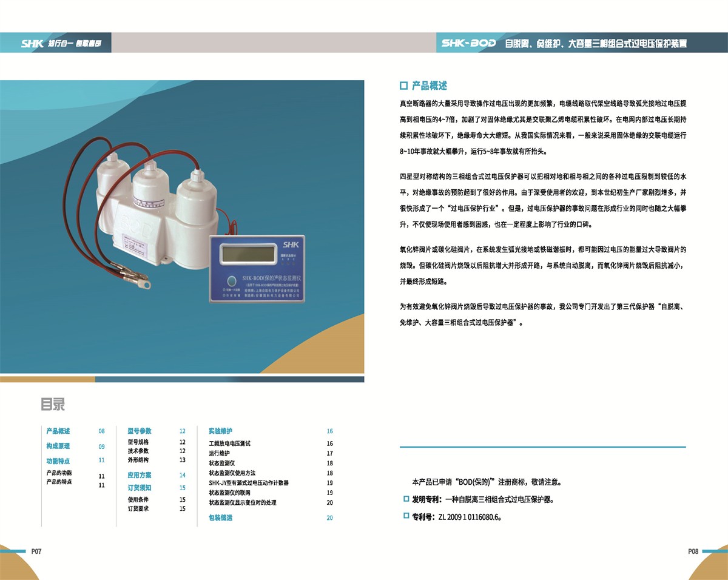Select the 工频放电电压测试 contents entry

click(230, 443)
